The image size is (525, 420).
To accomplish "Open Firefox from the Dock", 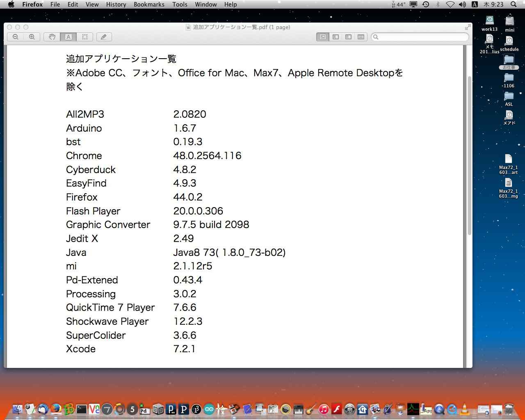I will click(56, 409).
